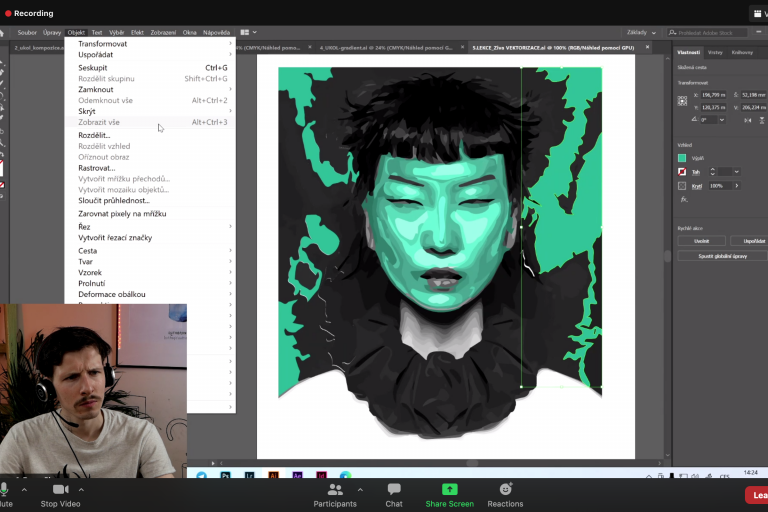This screenshot has height=512, width=768.
Task: Open the Zoom Chat window
Action: 394,489
